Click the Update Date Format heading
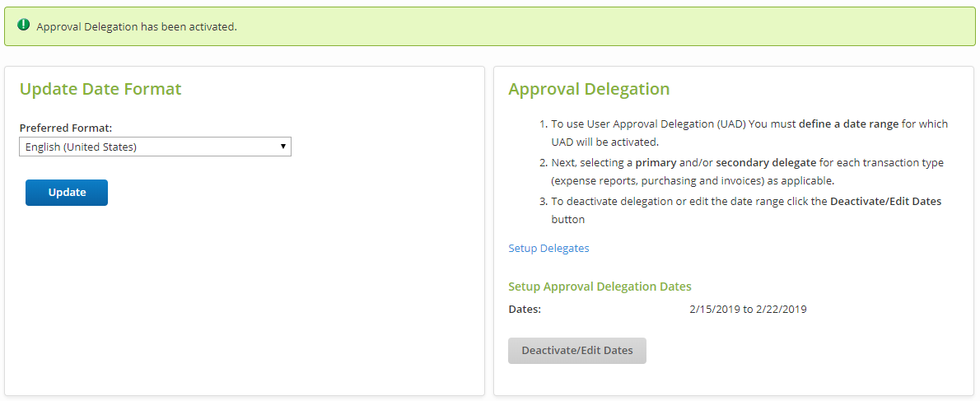 click(100, 89)
